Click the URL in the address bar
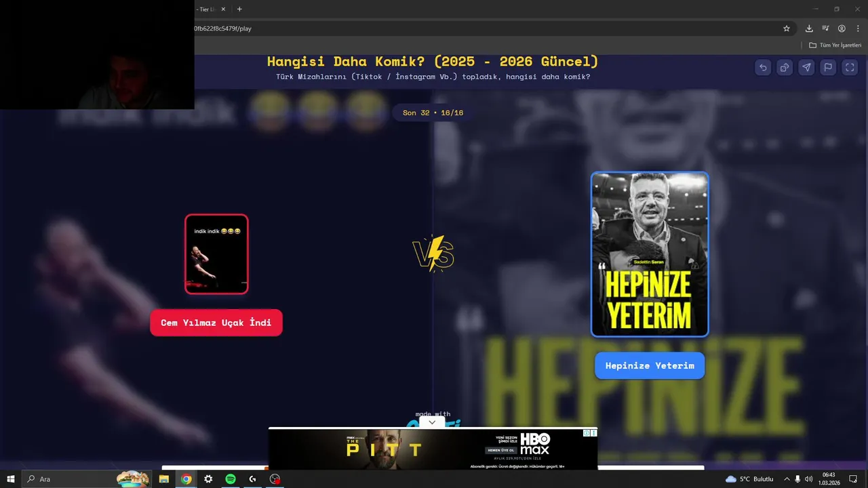 click(x=223, y=28)
